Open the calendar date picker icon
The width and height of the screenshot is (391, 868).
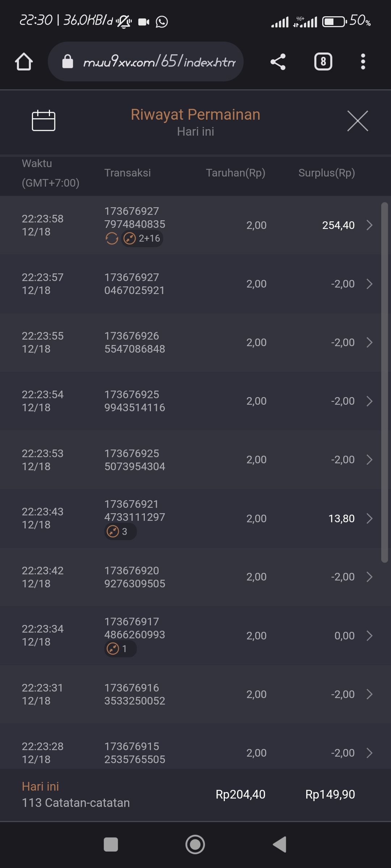coord(43,120)
